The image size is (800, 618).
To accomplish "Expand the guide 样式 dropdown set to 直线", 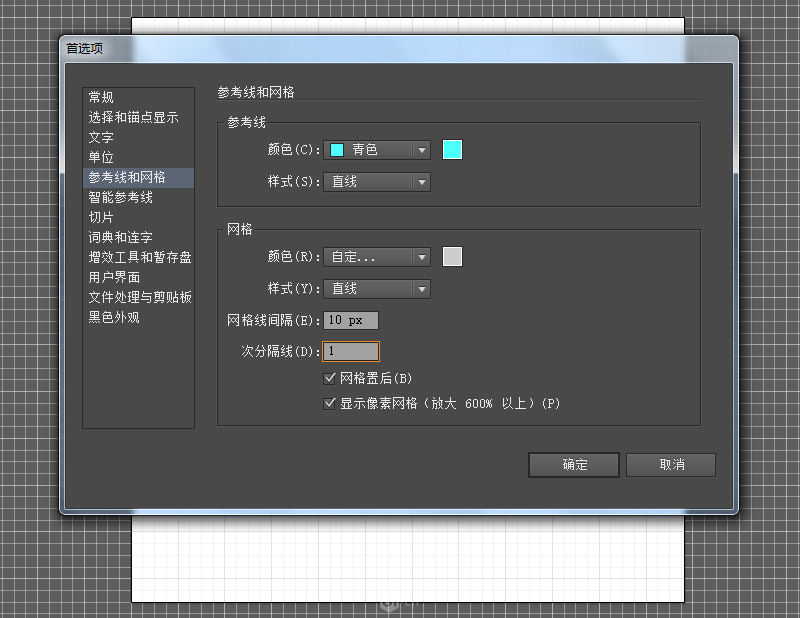I will click(376, 182).
